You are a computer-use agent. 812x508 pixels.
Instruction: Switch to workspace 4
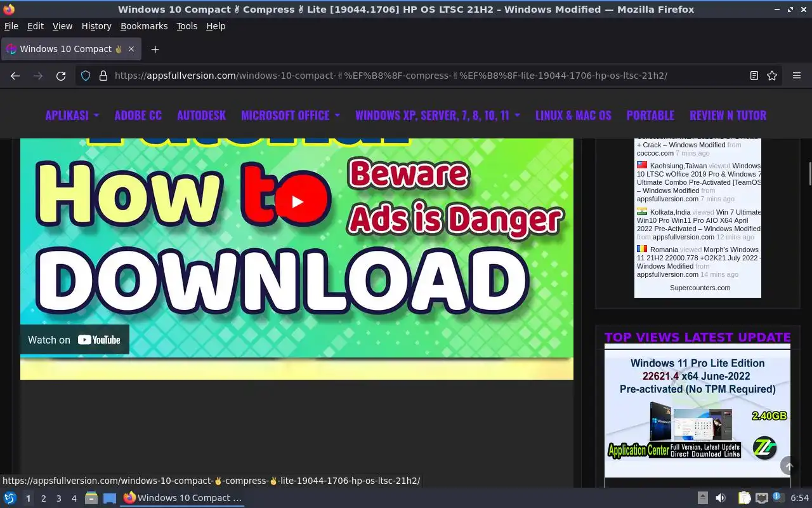74,498
